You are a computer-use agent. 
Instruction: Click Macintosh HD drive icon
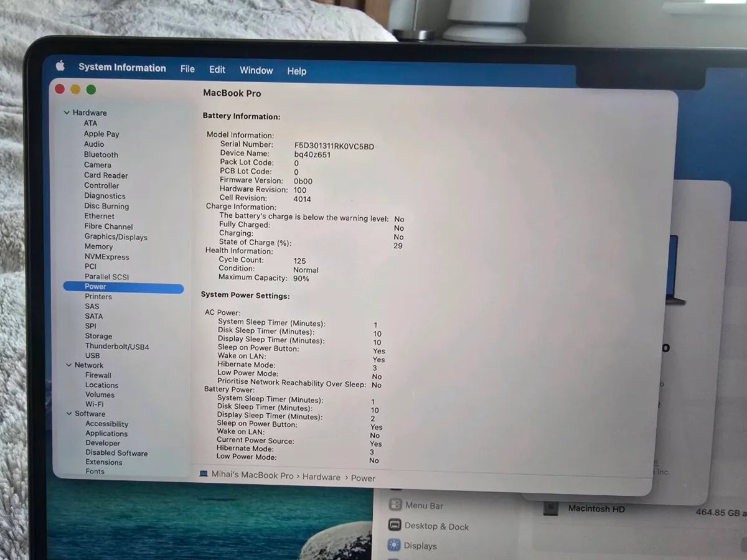[551, 508]
